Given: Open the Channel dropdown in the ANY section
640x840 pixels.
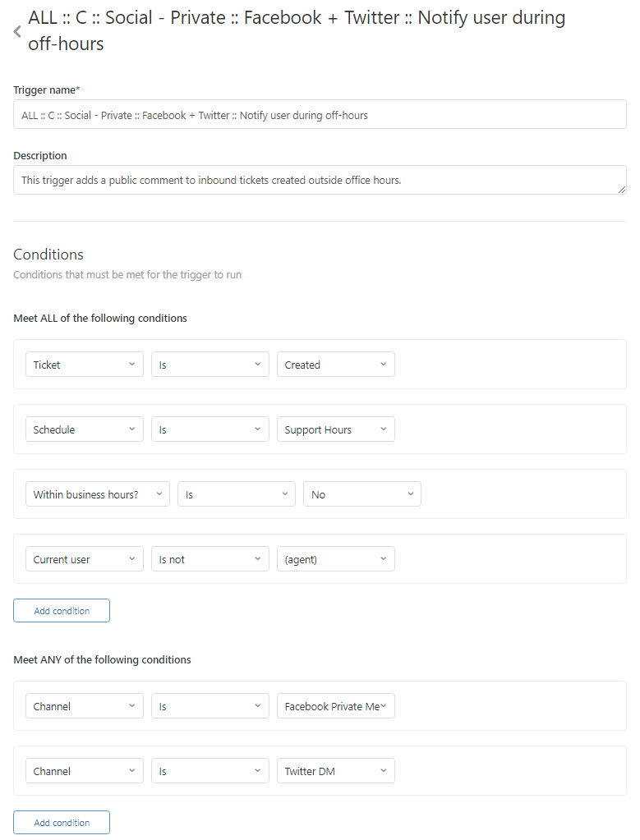Looking at the screenshot, I should tap(84, 705).
